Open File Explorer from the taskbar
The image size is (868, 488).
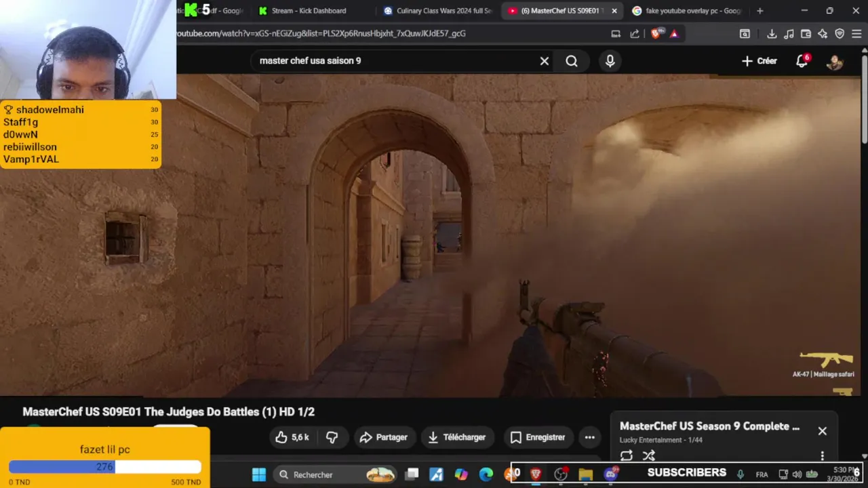tap(586, 474)
